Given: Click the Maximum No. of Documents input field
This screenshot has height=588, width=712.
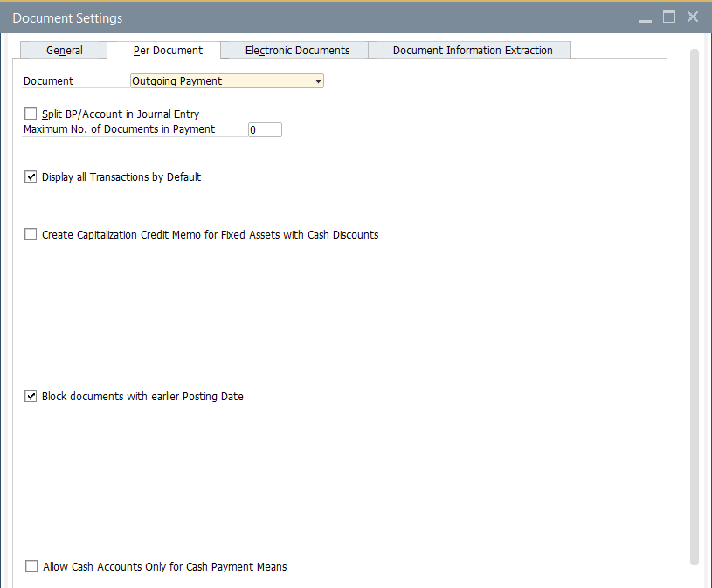Looking at the screenshot, I should click(x=265, y=129).
